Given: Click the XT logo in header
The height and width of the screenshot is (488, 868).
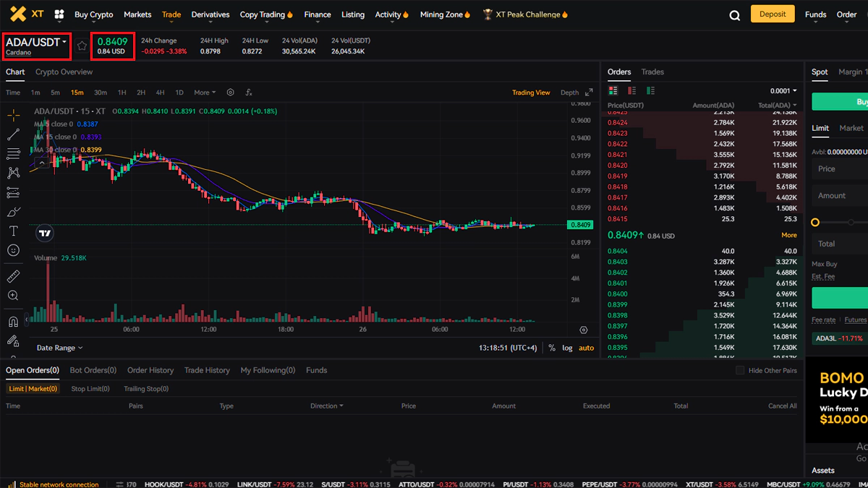Looking at the screenshot, I should click(x=27, y=14).
